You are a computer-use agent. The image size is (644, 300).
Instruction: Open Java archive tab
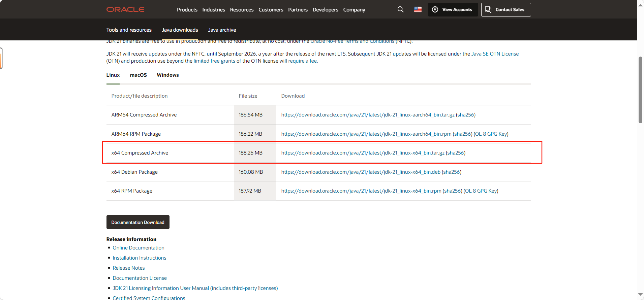point(222,30)
